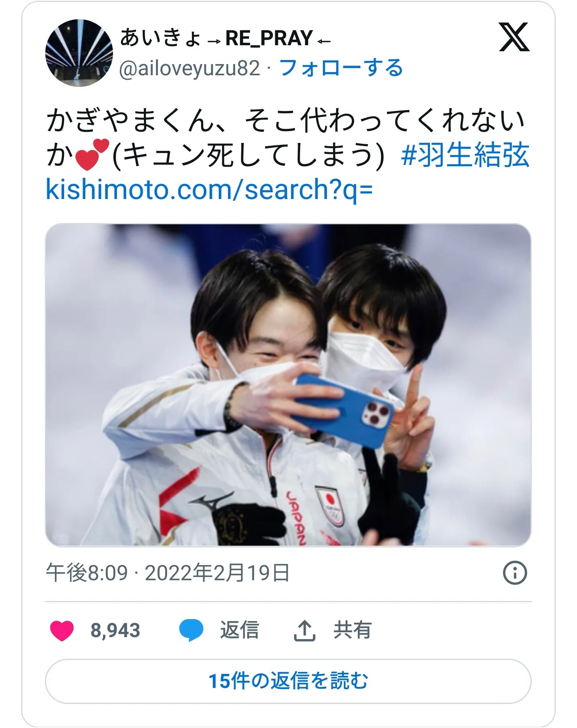Click the 8,943 likes count
Screen dimensions: 577x728
click(x=115, y=631)
